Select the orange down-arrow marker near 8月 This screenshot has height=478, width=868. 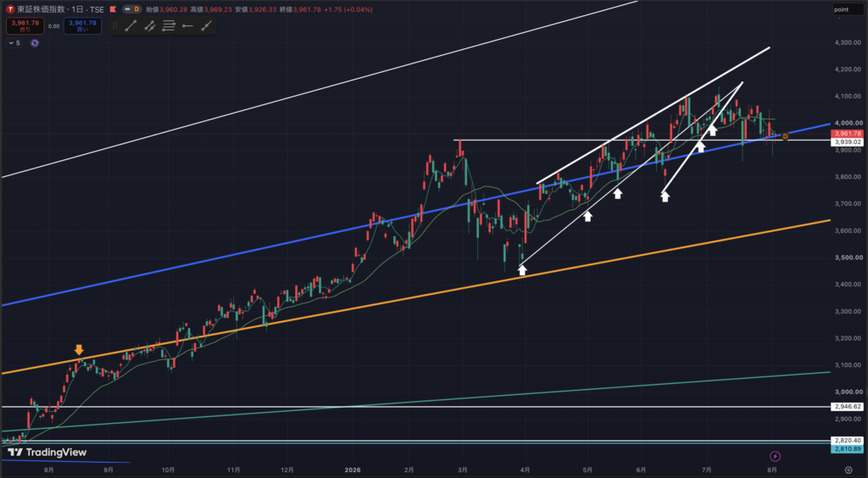79,350
